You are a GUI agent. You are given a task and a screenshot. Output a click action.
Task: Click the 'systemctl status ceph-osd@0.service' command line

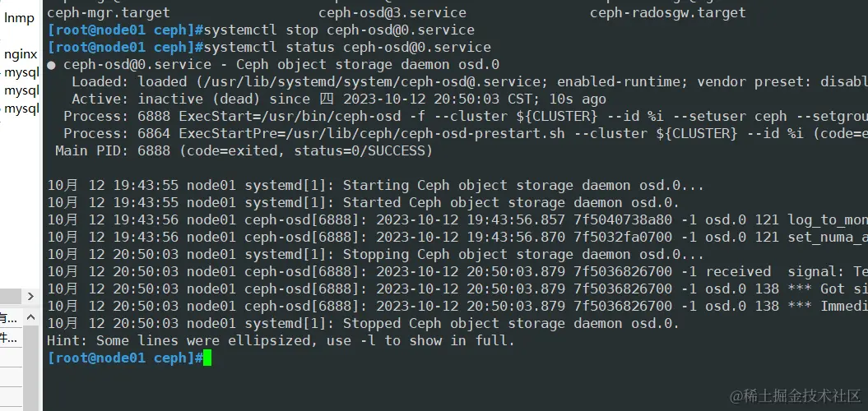(346, 47)
